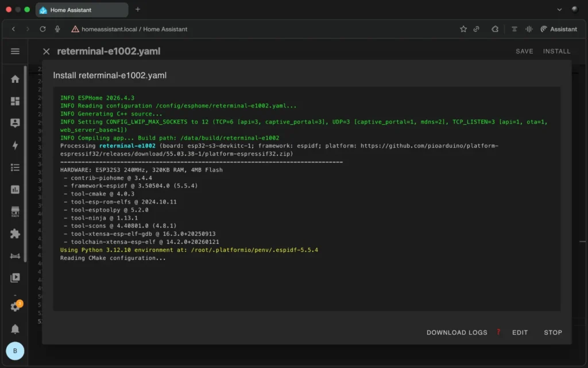This screenshot has width=588, height=368.
Task: Click "INFO Generating C++ source..." log line
Action: point(111,114)
